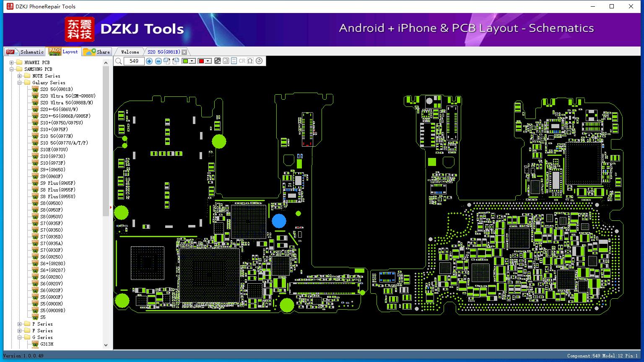
Task: Rotate the board view clockwise
Action: tap(167, 61)
